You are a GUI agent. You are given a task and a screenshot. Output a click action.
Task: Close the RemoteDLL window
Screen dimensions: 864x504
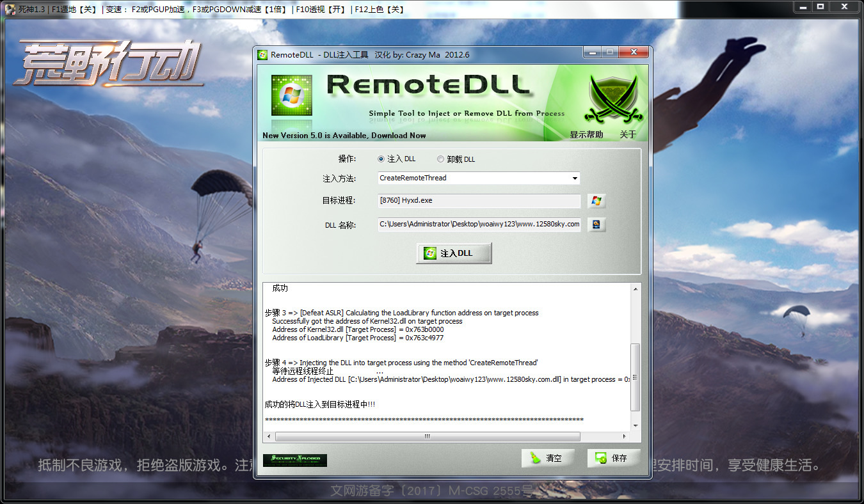click(x=634, y=52)
